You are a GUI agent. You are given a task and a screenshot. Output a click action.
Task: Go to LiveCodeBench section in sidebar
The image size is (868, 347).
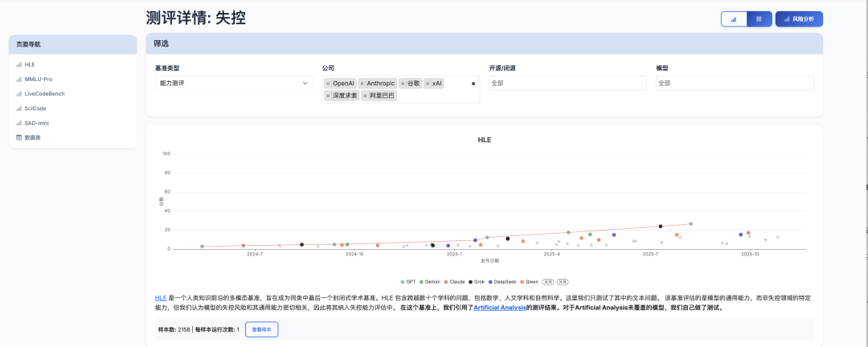tap(44, 93)
